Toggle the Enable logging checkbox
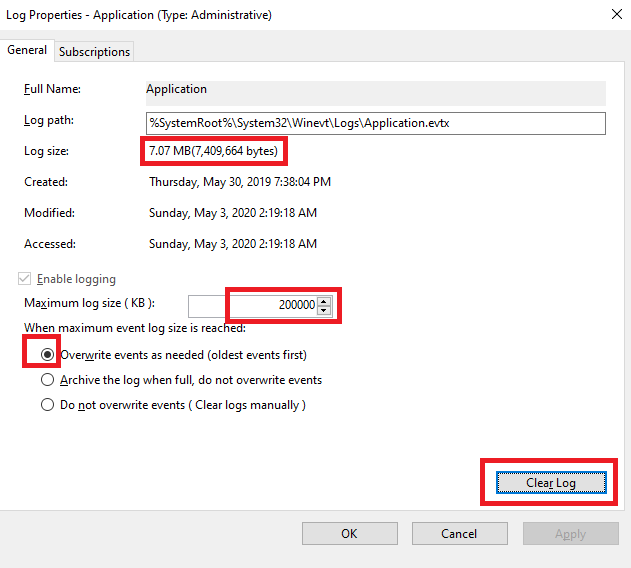The image size is (631, 568). (25, 279)
